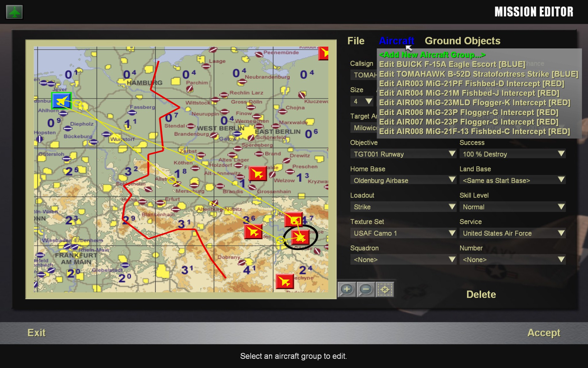Select the red aircraft marker near Welzow
The height and width of the screenshot is (368, 588).
click(258, 174)
